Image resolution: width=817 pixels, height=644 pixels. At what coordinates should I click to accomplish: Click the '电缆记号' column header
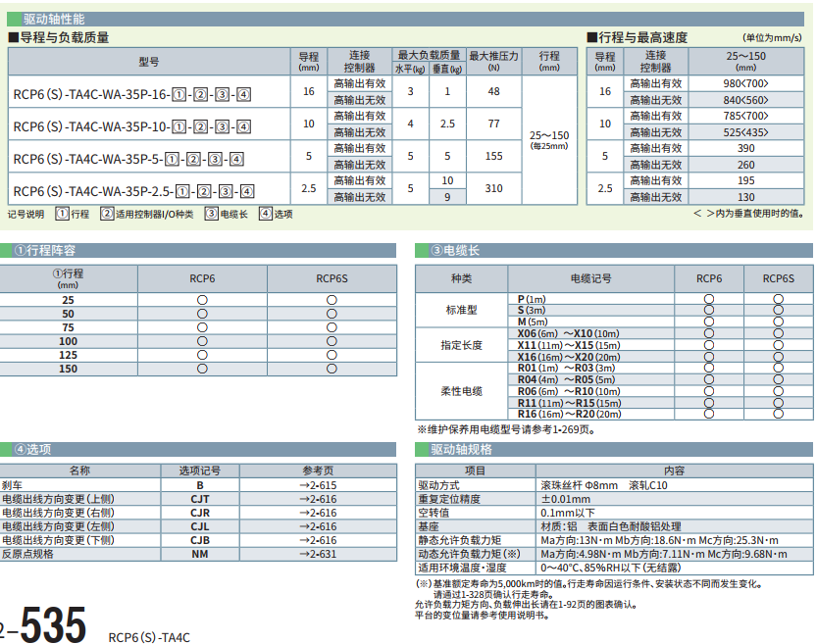590,278
